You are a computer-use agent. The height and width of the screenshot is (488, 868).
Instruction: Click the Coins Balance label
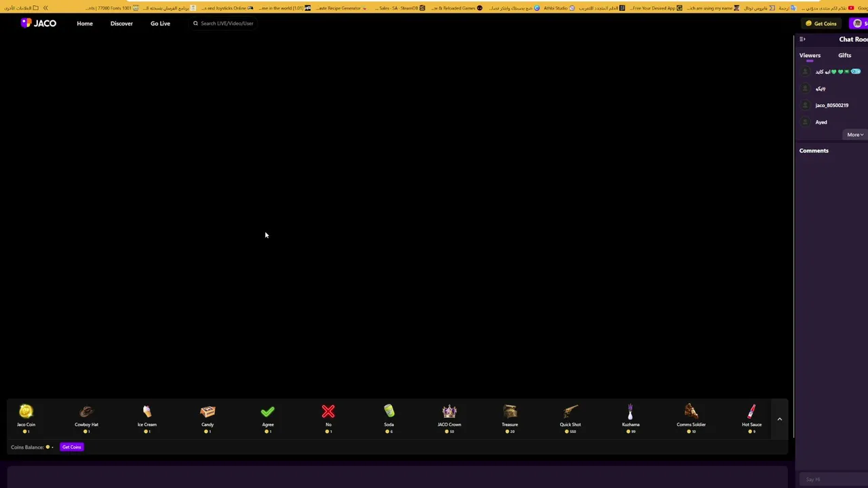[x=27, y=447]
